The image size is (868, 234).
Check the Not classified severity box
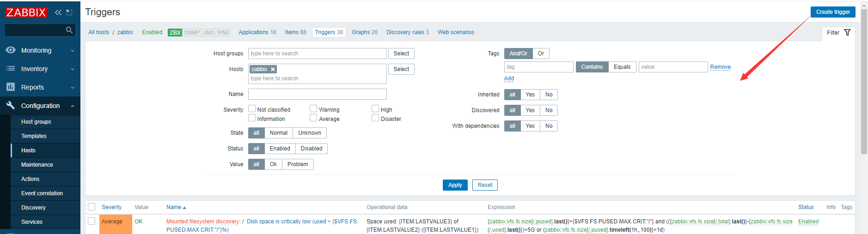coord(252,108)
